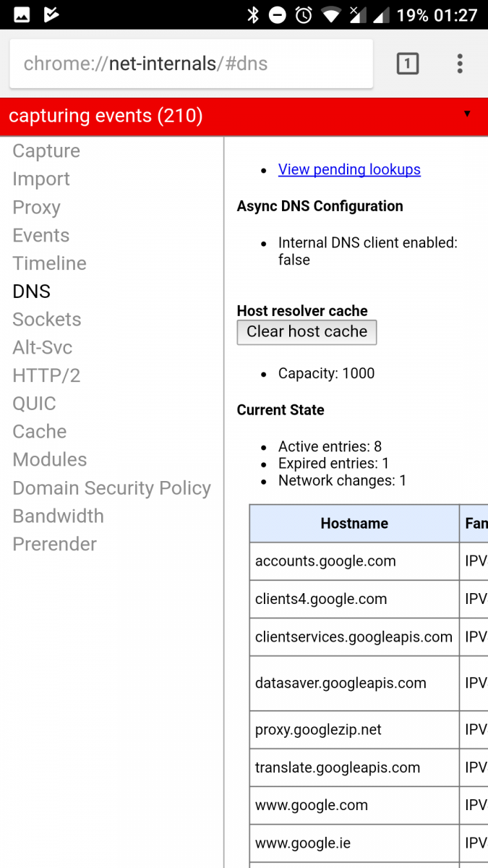Open the Chrome three-dot menu
The image size is (488, 868).
[x=460, y=64]
